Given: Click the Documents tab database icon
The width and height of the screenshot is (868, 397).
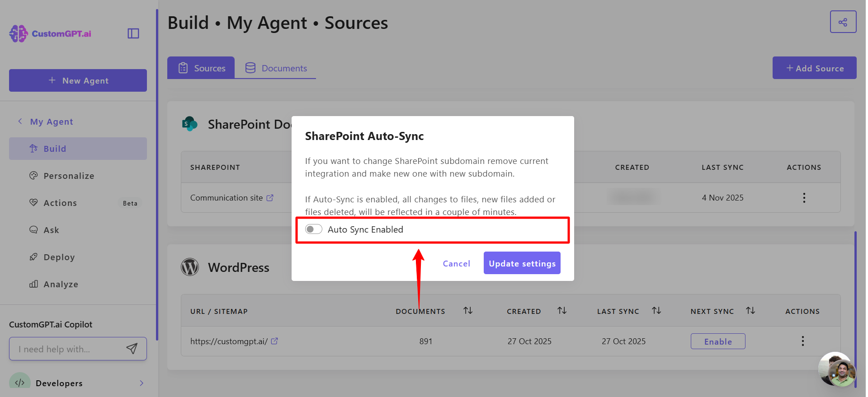Looking at the screenshot, I should pyautogui.click(x=250, y=68).
